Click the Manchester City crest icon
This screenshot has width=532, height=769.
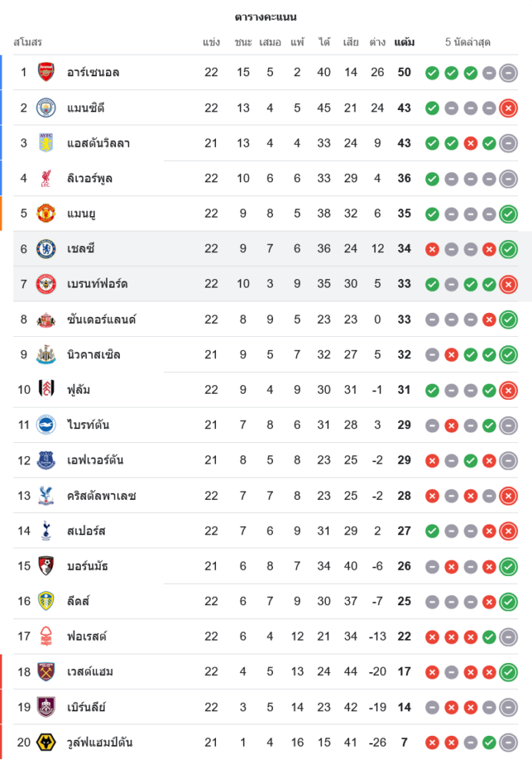(46, 108)
